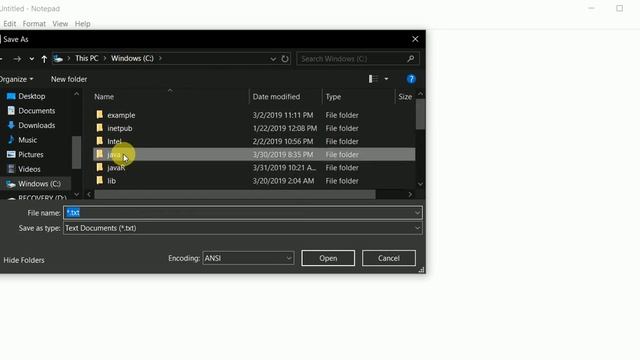
Task: Click the file list vertical scrollbar thumb
Action: pos(420,114)
